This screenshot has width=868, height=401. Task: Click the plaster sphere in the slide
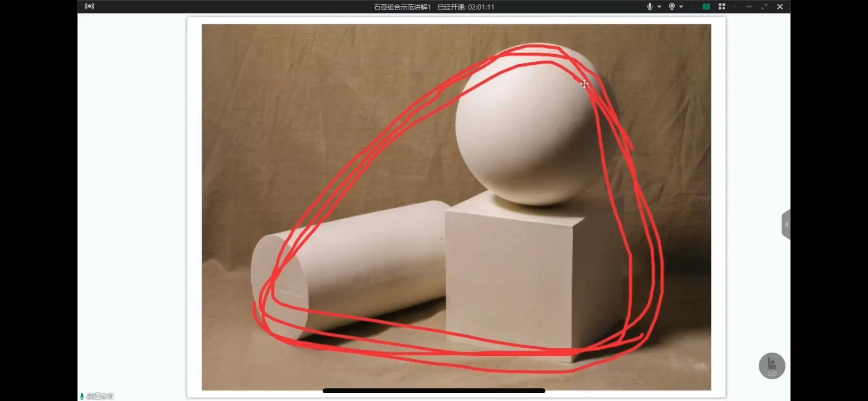tap(526, 128)
